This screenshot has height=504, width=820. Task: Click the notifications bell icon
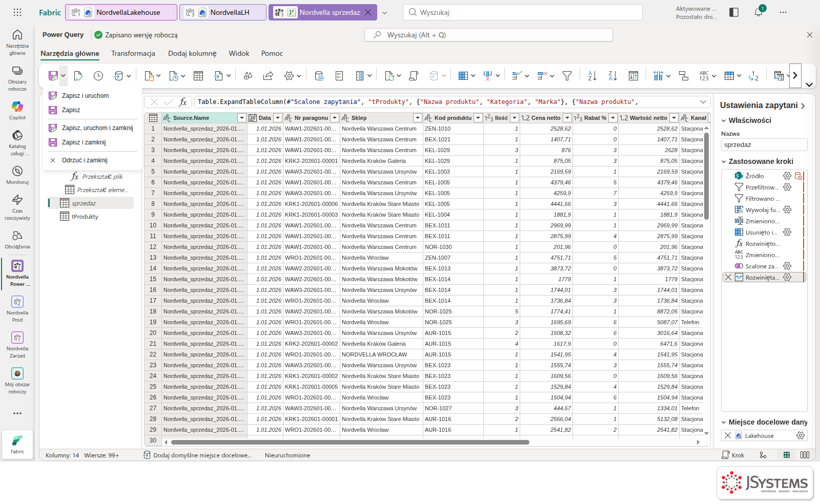click(758, 12)
